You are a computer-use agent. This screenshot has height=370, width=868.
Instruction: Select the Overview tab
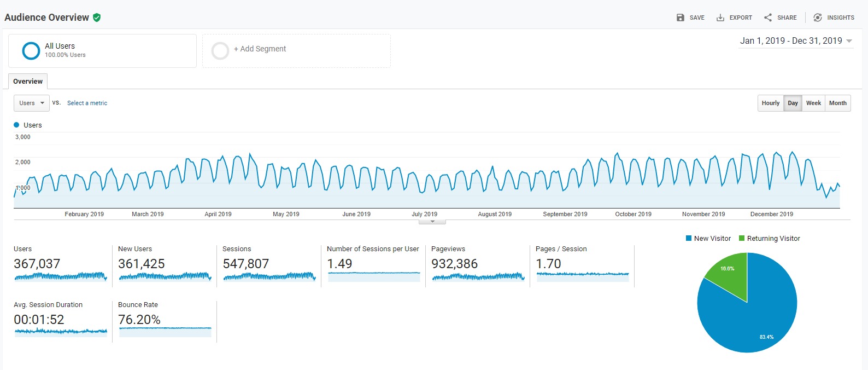pos(28,81)
